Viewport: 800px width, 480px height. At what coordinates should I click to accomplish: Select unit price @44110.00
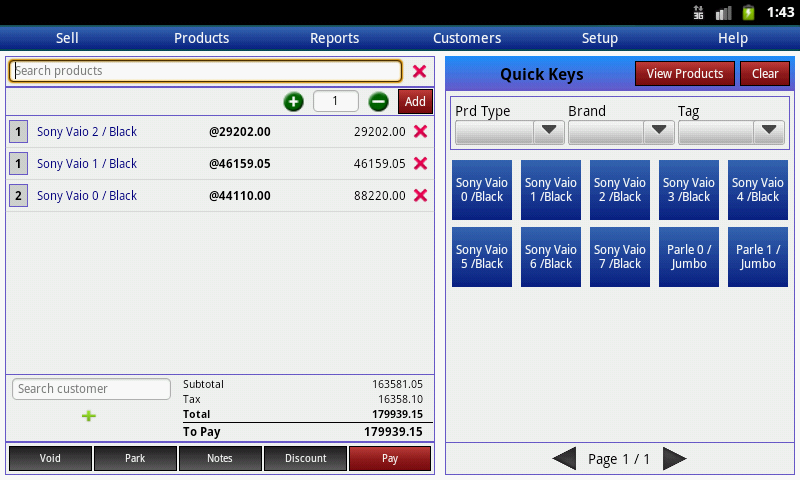pyautogui.click(x=240, y=195)
